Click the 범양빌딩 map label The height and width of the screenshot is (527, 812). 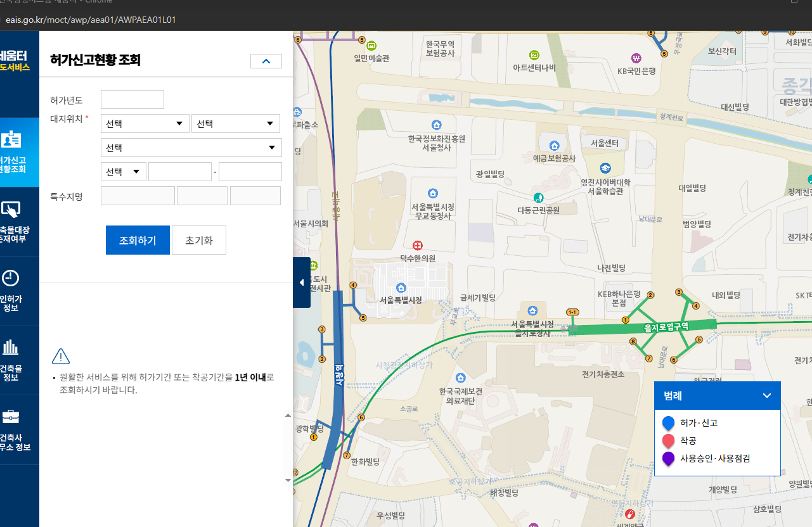697,224
